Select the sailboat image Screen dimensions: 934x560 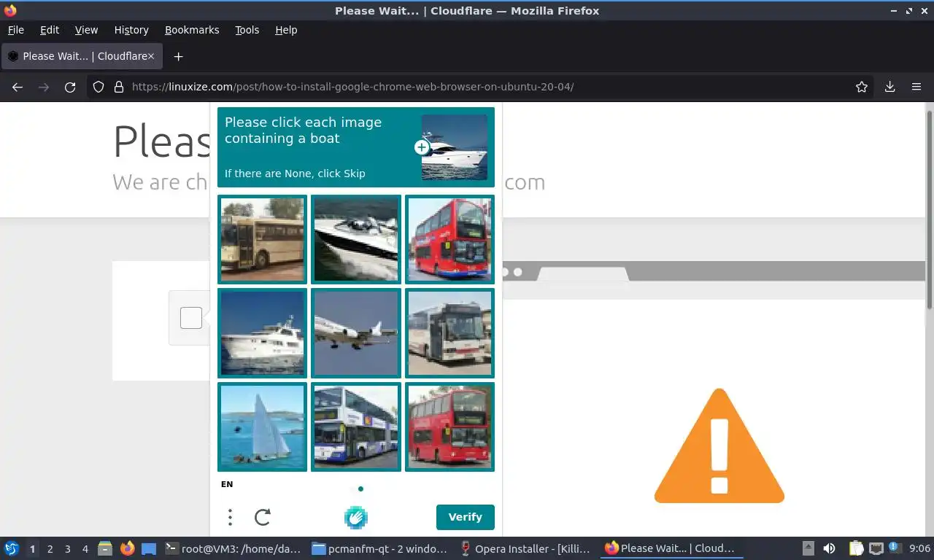[x=263, y=427]
